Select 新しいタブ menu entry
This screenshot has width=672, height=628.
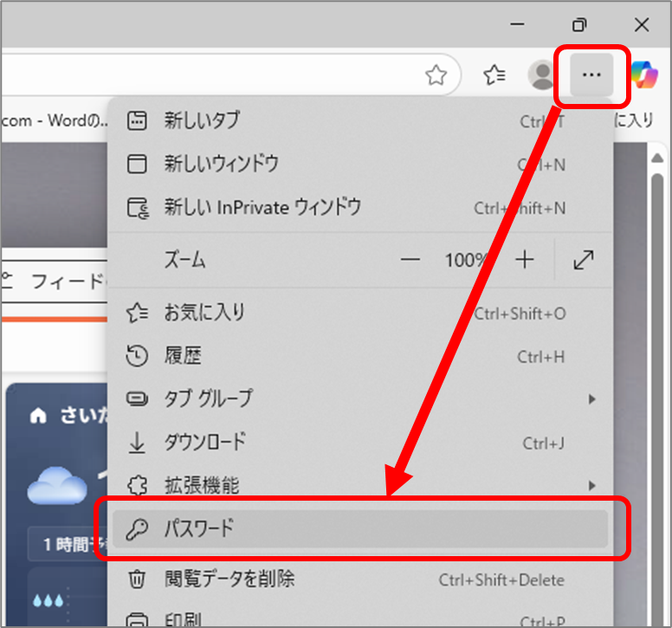(360, 121)
